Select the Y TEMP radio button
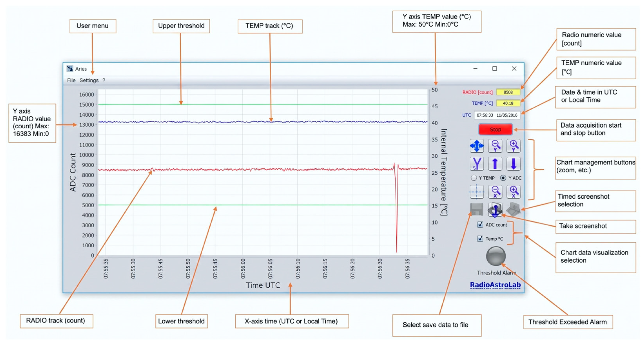 coord(474,178)
